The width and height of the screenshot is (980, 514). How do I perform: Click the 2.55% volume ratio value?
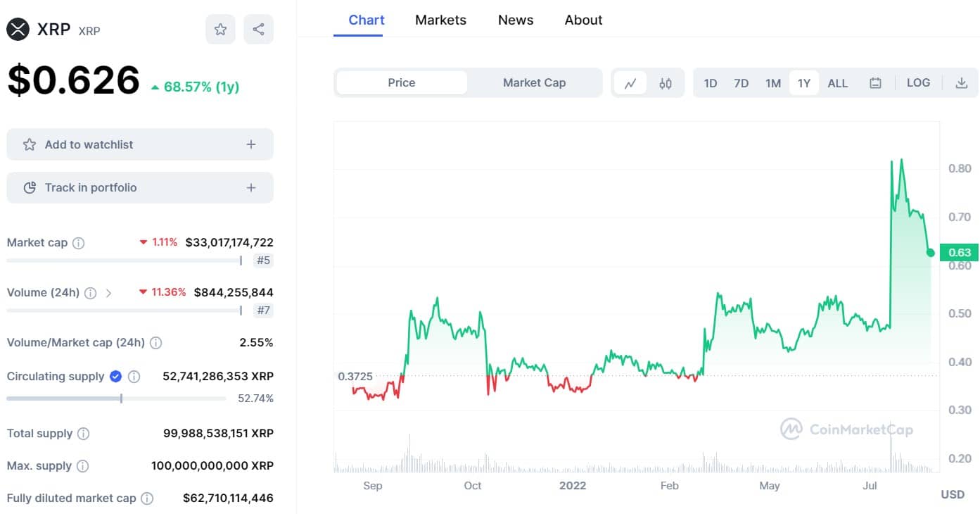click(256, 343)
